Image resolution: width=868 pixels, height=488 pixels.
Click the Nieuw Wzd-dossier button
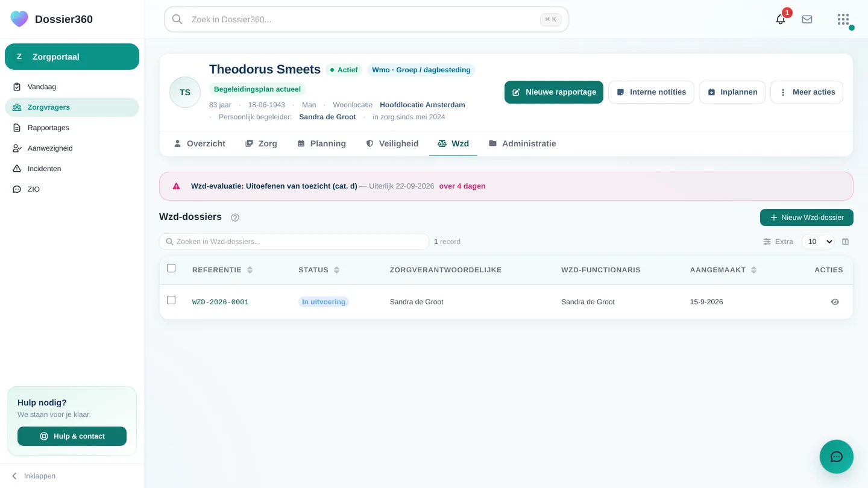(807, 217)
